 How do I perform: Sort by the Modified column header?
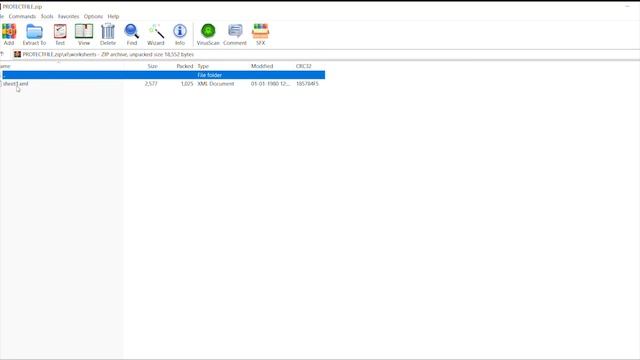[262, 66]
